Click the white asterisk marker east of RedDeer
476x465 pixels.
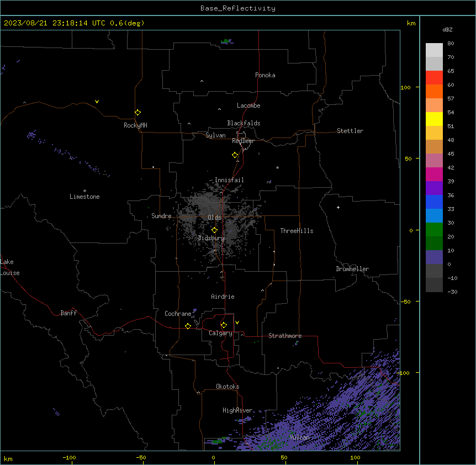click(x=277, y=167)
